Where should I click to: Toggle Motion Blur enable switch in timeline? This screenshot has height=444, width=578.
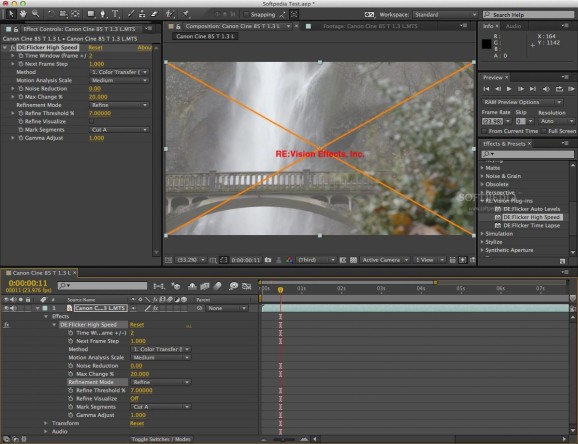[217, 286]
